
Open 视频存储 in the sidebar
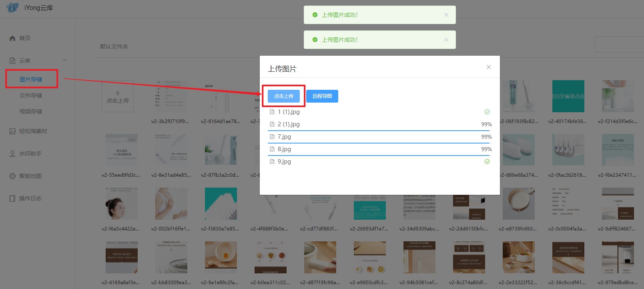click(31, 111)
